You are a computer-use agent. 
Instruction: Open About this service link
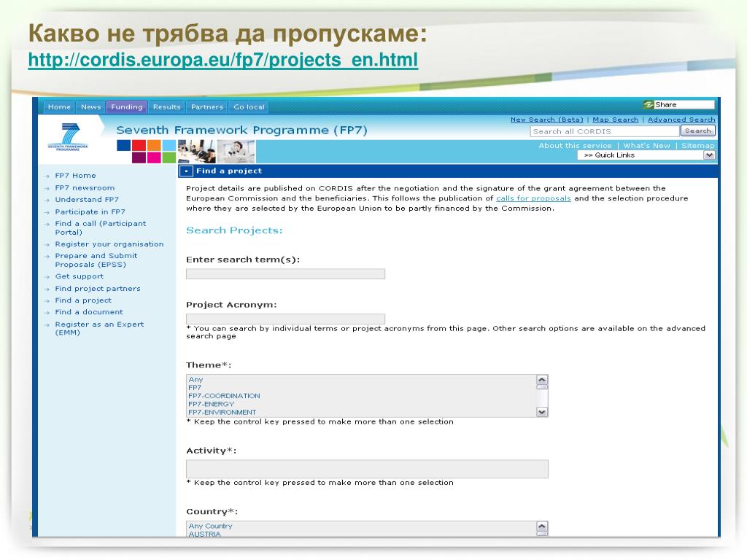[575, 146]
